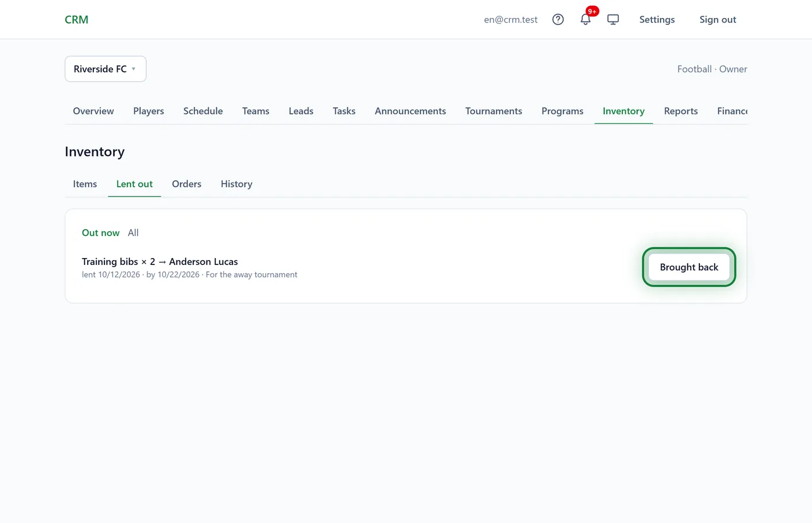
Task: Filter loans by Out now
Action: pos(101,233)
